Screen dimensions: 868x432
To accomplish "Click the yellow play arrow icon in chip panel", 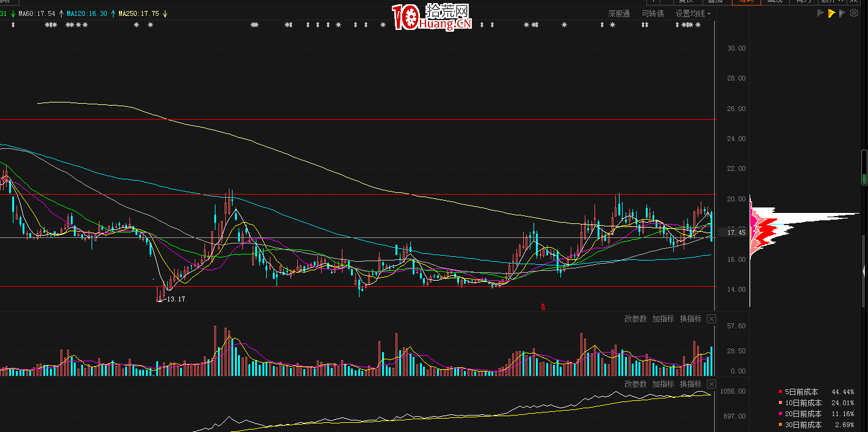I will [x=831, y=13].
